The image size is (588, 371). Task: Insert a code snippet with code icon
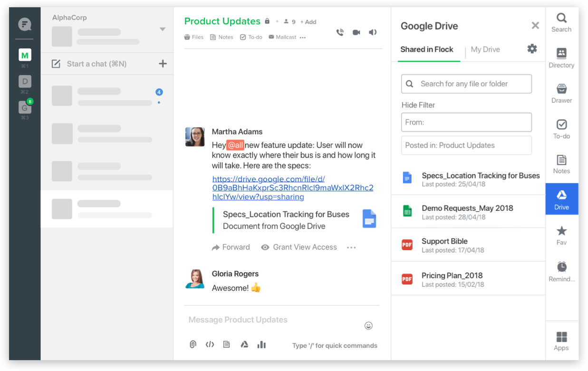tap(210, 344)
